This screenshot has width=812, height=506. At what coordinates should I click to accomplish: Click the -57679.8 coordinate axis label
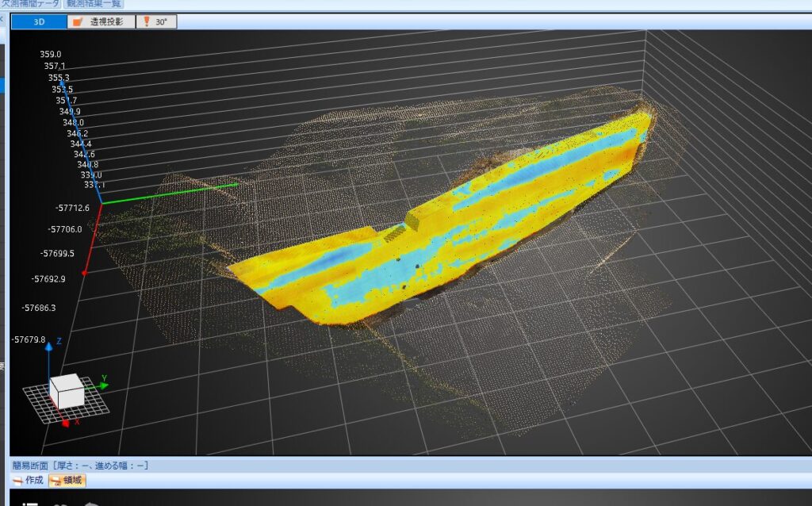(x=29, y=339)
